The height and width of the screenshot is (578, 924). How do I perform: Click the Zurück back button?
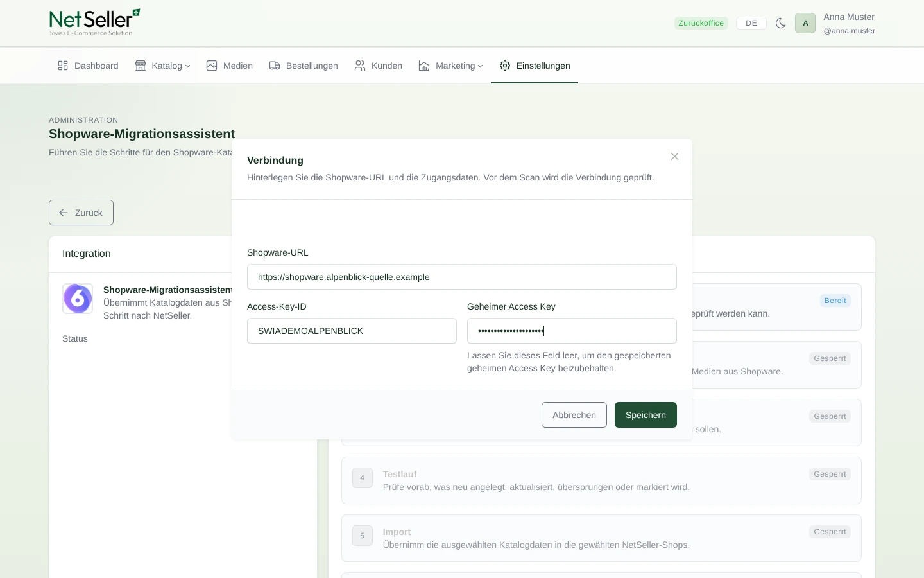pos(81,213)
